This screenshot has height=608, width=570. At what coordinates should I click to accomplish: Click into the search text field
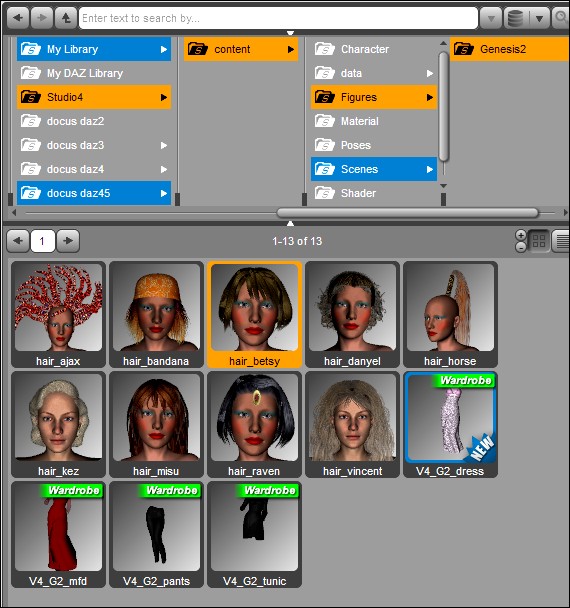click(x=278, y=18)
